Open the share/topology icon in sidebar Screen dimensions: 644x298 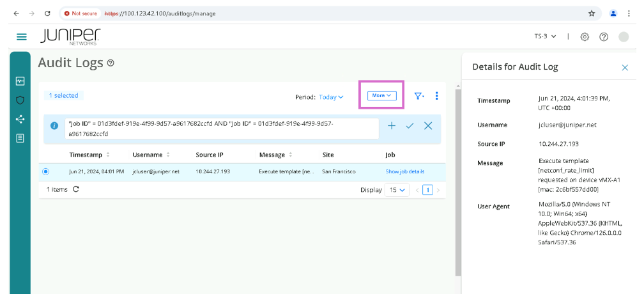click(x=20, y=119)
